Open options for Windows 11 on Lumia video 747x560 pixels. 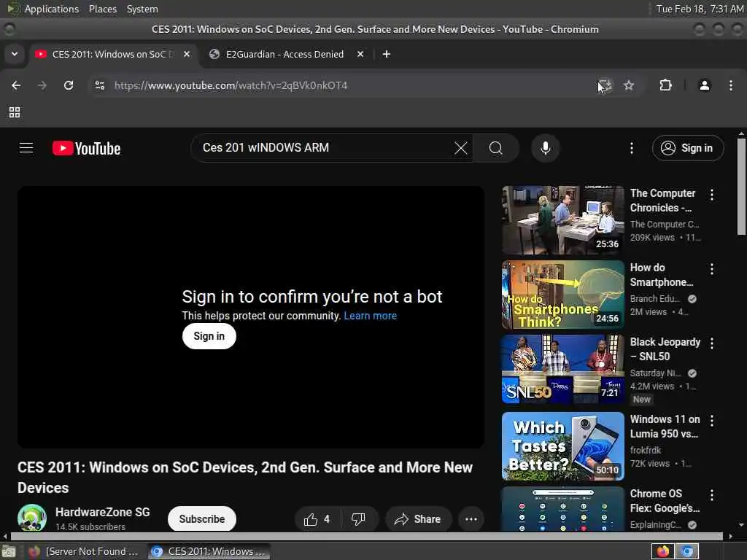pos(712,421)
